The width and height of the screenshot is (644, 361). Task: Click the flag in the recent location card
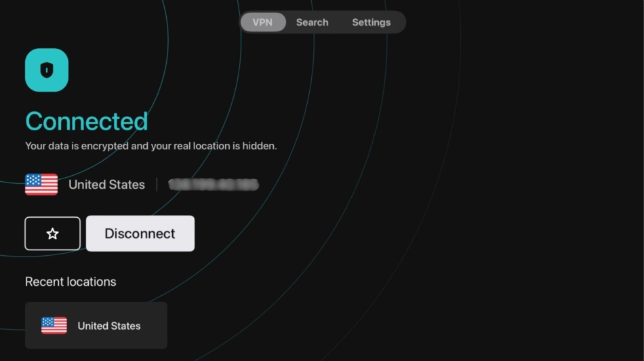coord(54,326)
